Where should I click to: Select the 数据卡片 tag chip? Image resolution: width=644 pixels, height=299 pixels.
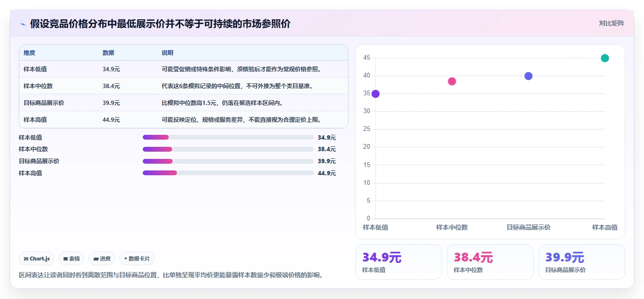[137, 259]
